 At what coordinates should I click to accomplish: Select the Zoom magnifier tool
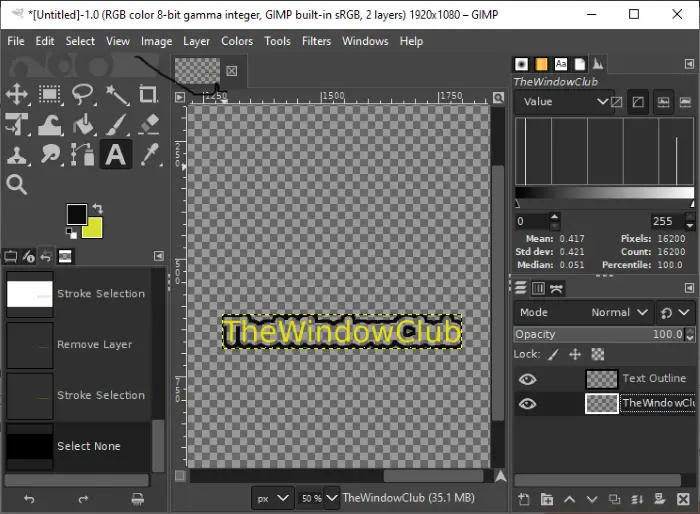tap(17, 184)
